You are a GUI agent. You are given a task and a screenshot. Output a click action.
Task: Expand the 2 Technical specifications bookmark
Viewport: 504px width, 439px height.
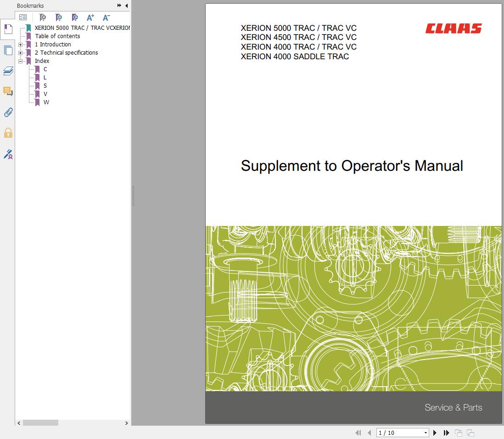tap(20, 53)
